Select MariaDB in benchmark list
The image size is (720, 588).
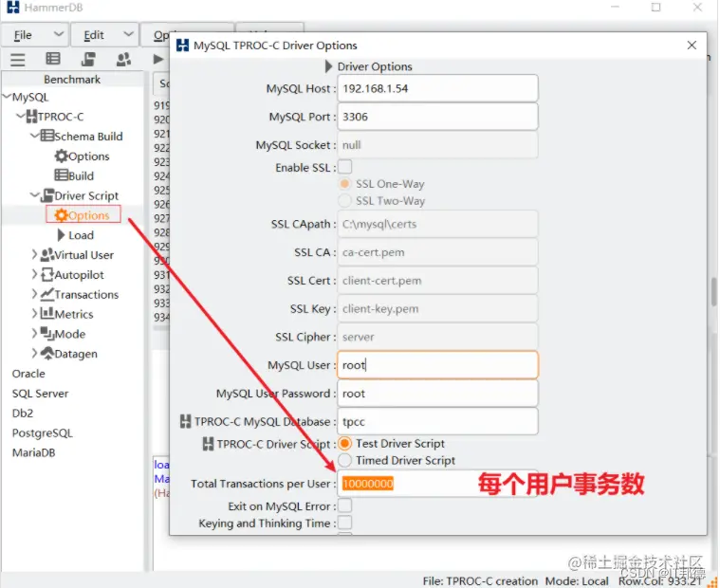pos(33,452)
